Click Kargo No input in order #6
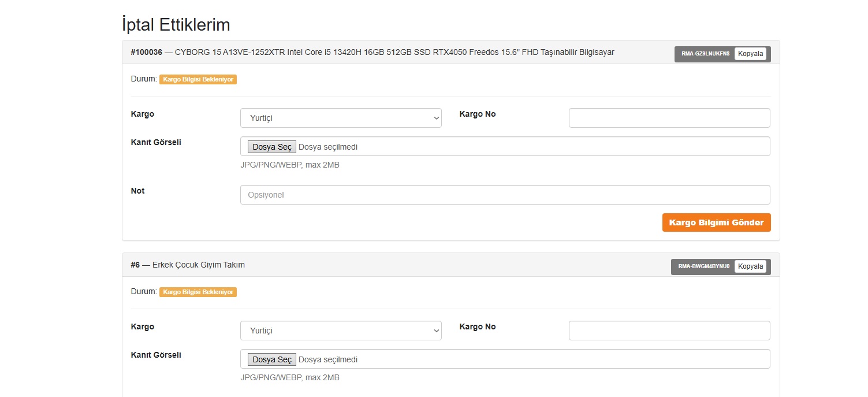The image size is (868, 397). pos(669,331)
